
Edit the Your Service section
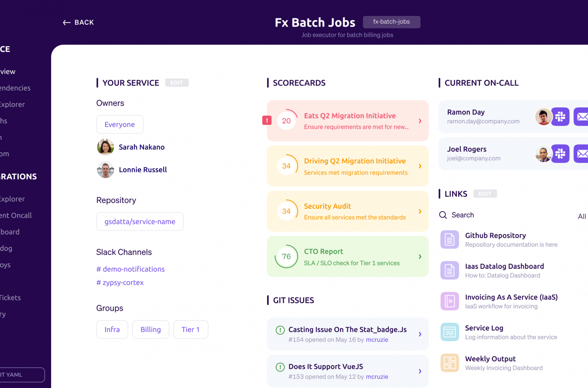pyautogui.click(x=177, y=83)
